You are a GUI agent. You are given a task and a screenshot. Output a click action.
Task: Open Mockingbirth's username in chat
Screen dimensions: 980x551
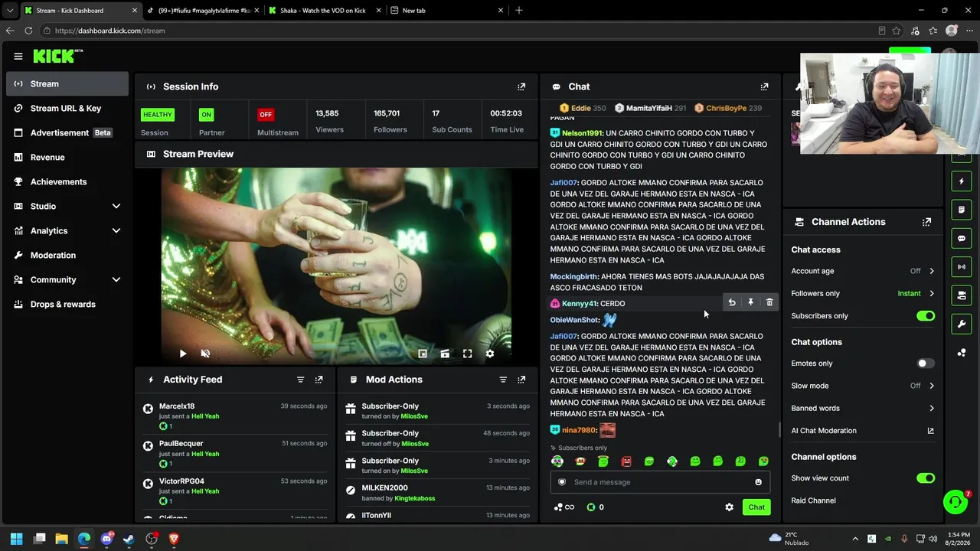point(573,276)
